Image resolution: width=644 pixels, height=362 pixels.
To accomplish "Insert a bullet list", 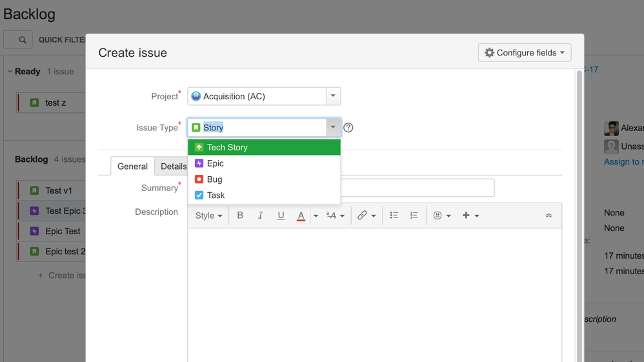I will coord(394,216).
